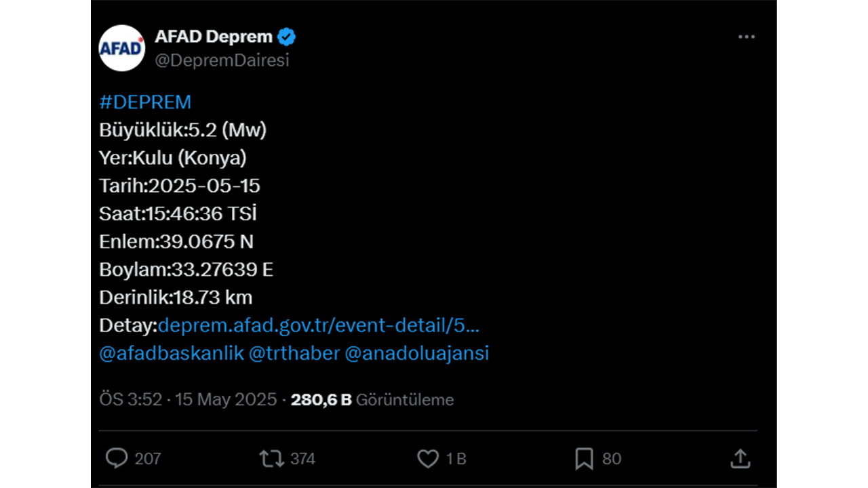Share the tweet via upload icon

[x=740, y=459]
